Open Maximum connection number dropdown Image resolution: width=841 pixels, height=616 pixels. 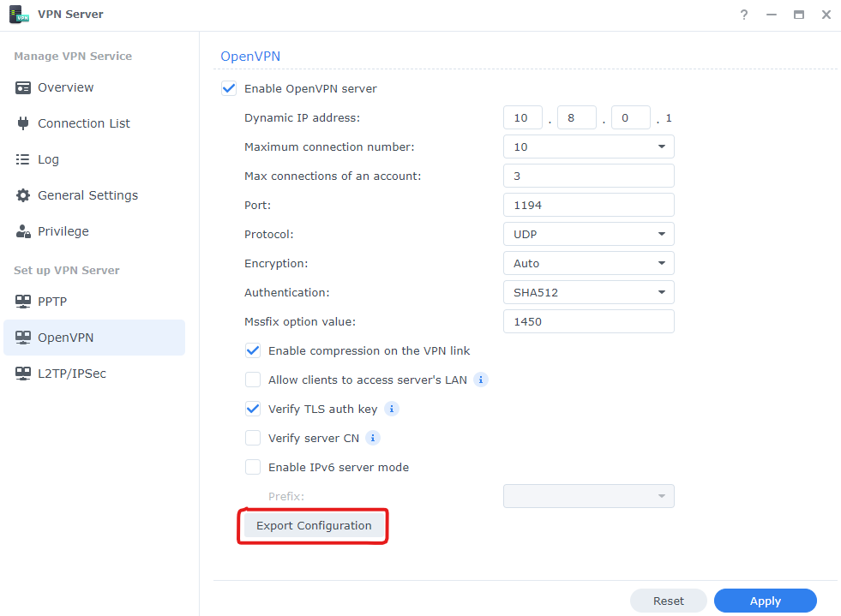tap(588, 147)
